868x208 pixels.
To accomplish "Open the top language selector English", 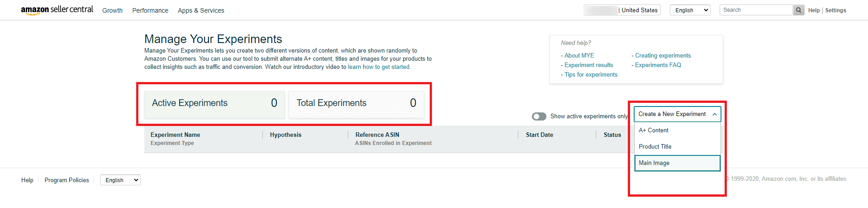I will 690,10.
